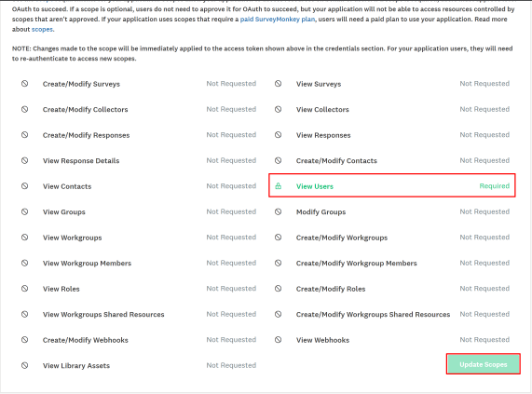This screenshot has width=532, height=394.
Task: Select the Create/Modify Contacts scope label
Action: click(x=336, y=161)
